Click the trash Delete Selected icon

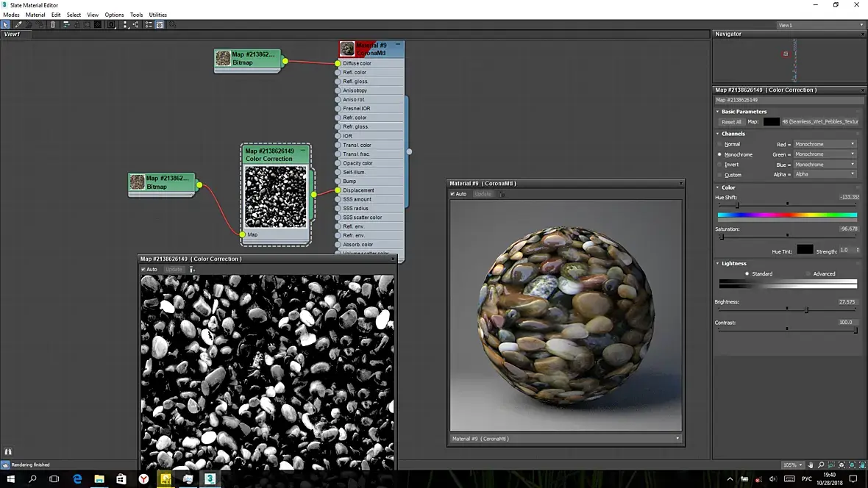(x=53, y=24)
